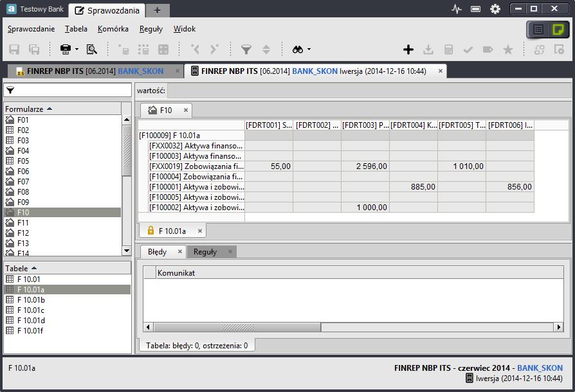Open the activity pulse monitor icon
This screenshot has width=575, height=392.
[457, 9]
